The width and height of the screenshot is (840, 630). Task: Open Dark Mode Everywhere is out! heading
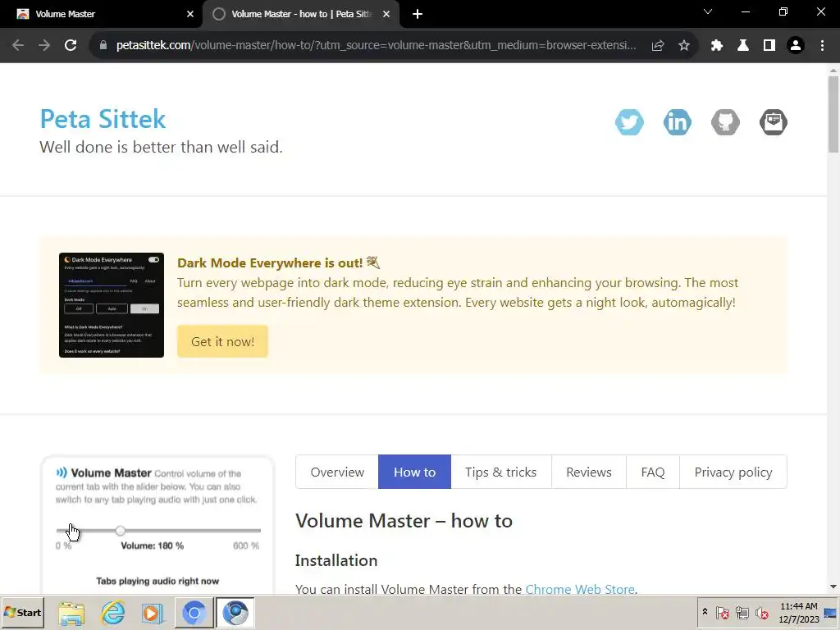point(279,263)
